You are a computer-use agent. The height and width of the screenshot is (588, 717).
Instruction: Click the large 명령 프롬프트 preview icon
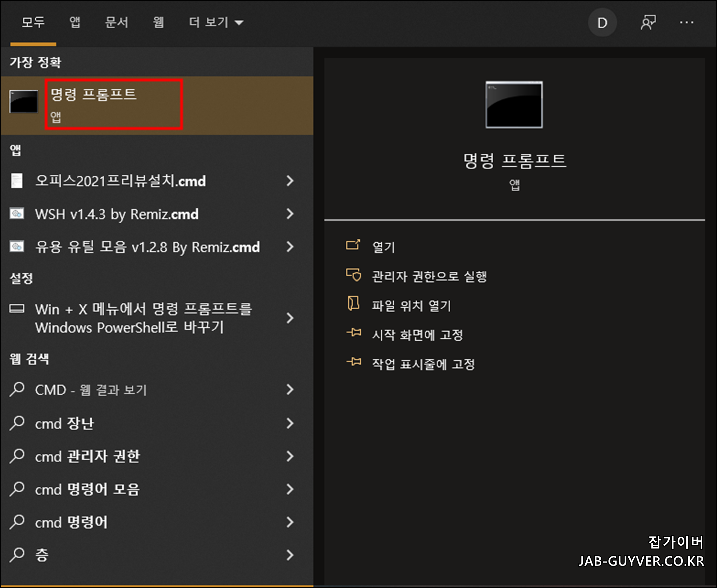(x=514, y=105)
